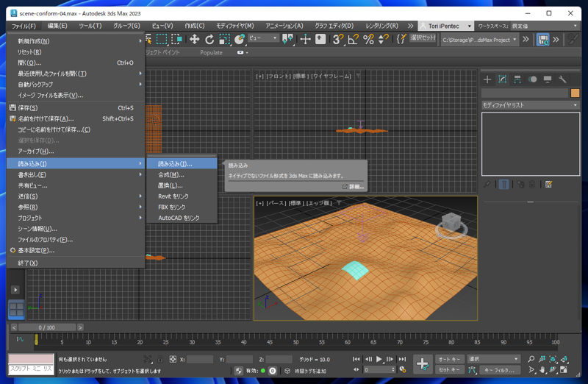Choose 名前を付けて保存(A)... from File menu
The height and width of the screenshot is (384, 588).
(x=76, y=118)
